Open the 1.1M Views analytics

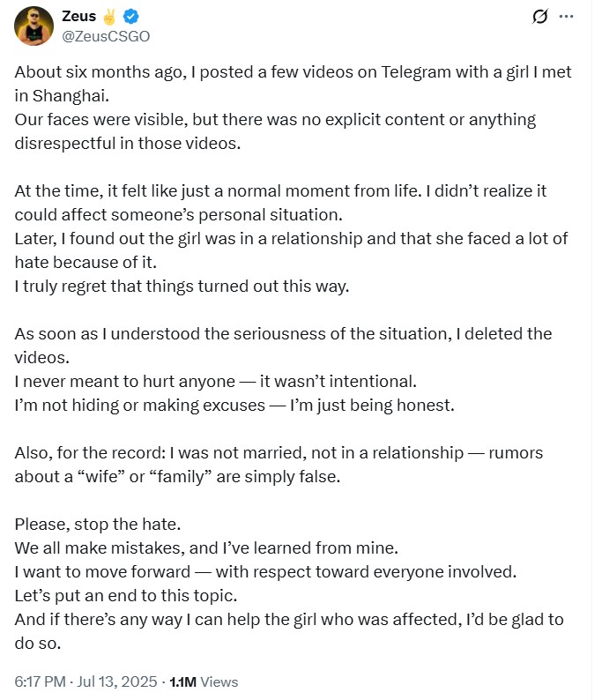pyautogui.click(x=203, y=681)
